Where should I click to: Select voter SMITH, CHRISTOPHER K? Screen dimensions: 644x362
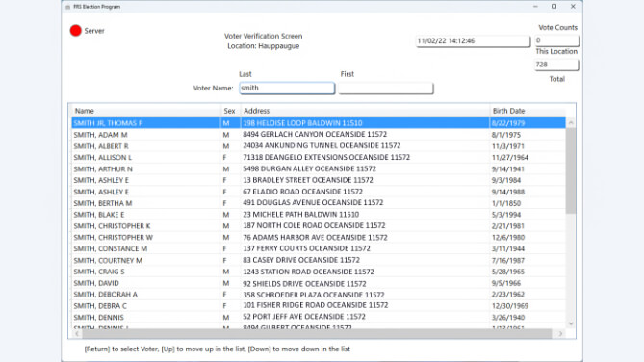(319, 226)
